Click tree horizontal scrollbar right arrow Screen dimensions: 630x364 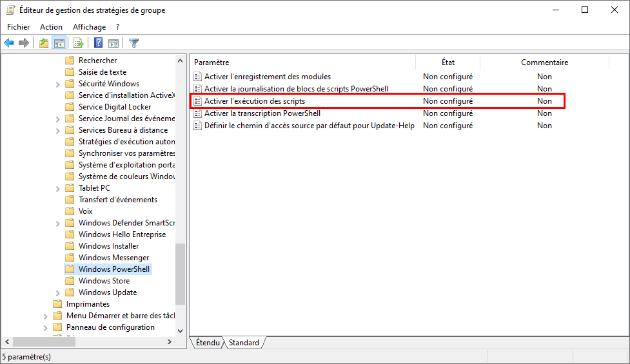(x=170, y=342)
